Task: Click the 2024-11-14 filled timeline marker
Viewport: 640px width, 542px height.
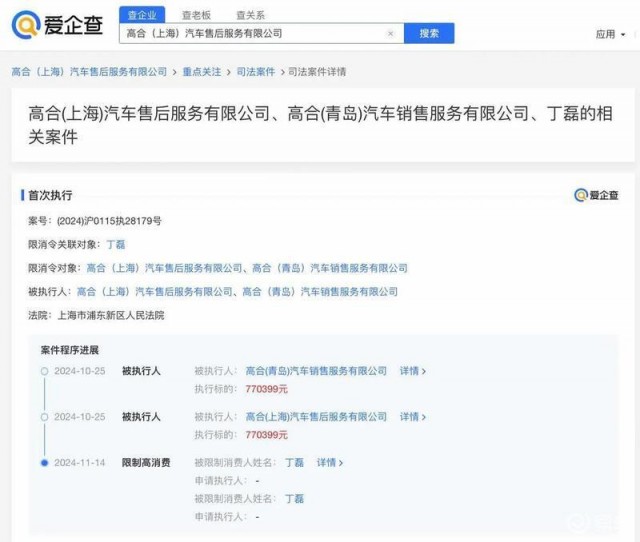Action: click(44, 463)
